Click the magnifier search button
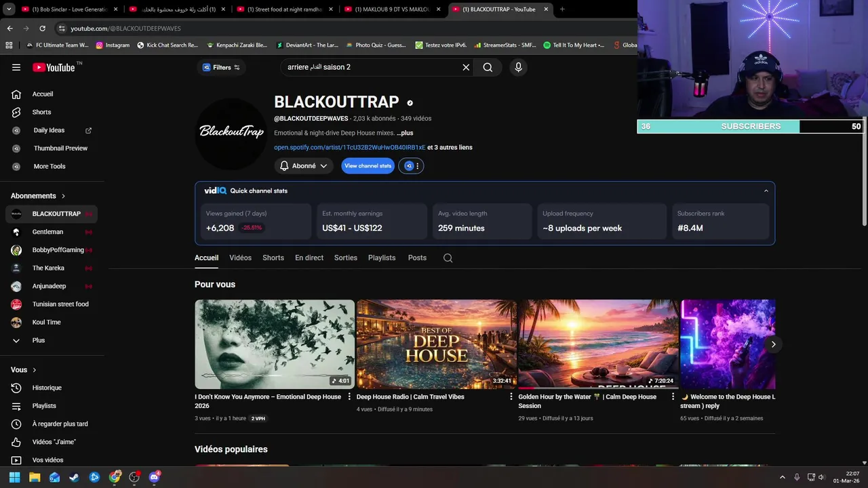 (488, 67)
